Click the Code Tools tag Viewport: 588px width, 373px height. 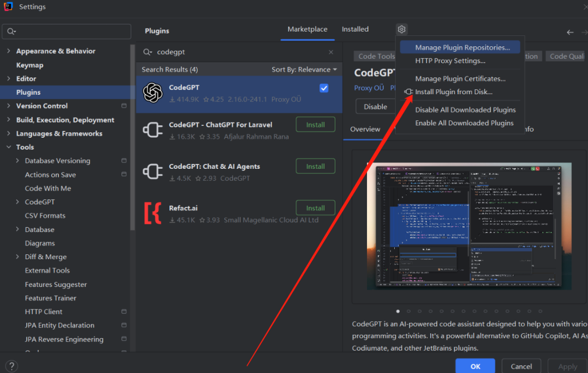[375, 56]
